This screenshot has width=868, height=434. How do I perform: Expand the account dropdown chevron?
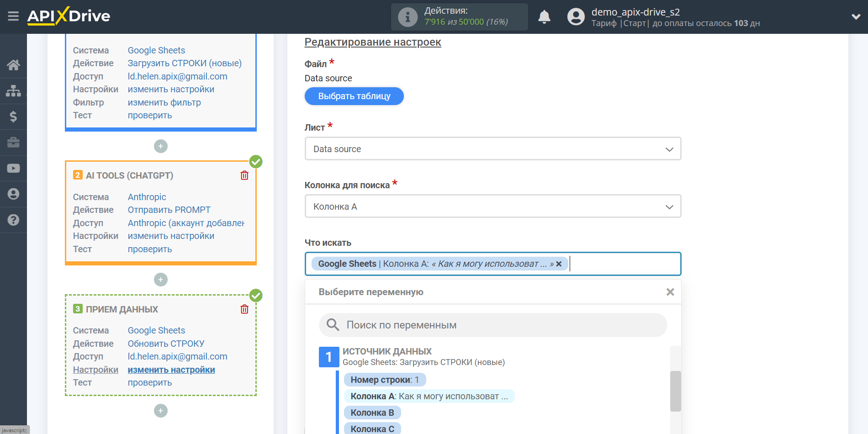[x=856, y=17]
